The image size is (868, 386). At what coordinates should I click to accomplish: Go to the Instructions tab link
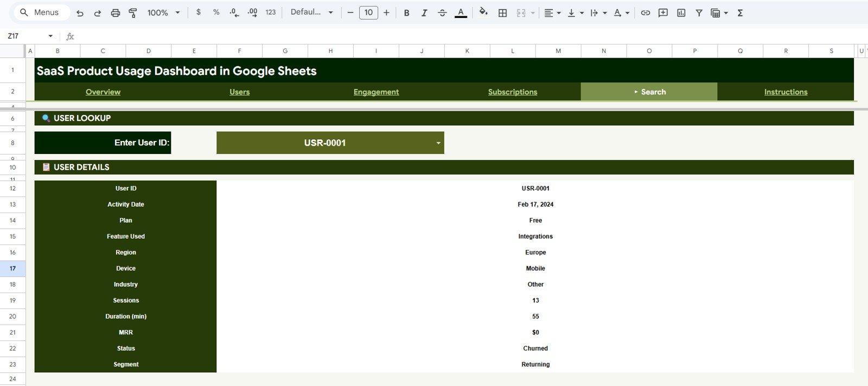point(786,92)
